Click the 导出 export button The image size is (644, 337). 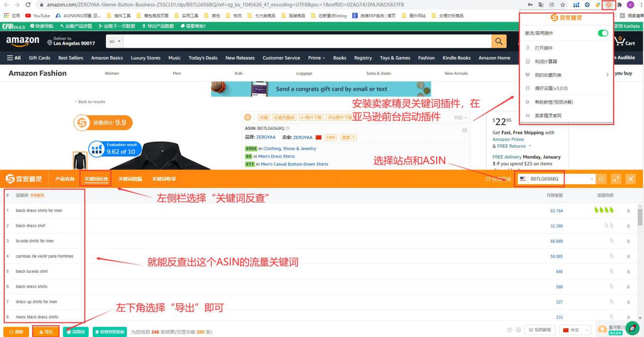click(x=46, y=331)
